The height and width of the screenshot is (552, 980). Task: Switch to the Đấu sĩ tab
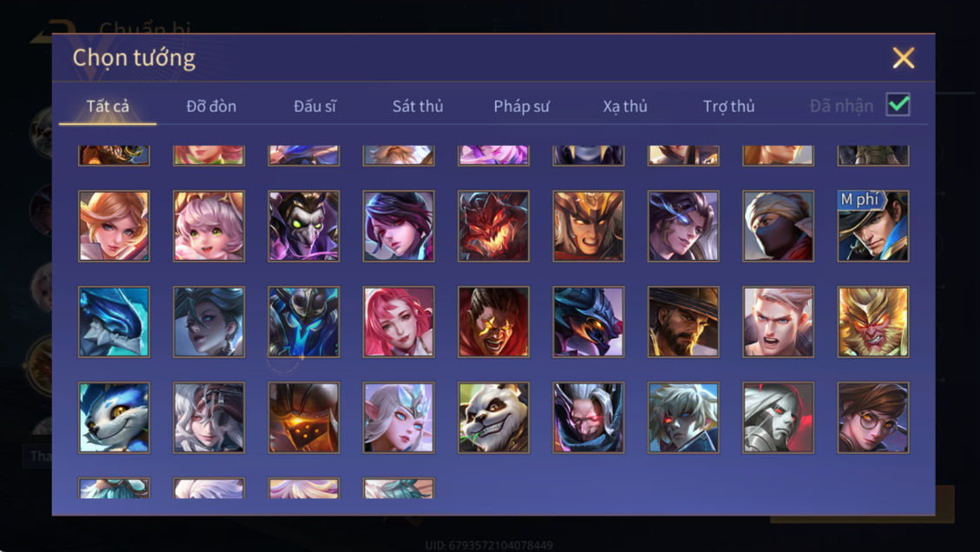(315, 106)
